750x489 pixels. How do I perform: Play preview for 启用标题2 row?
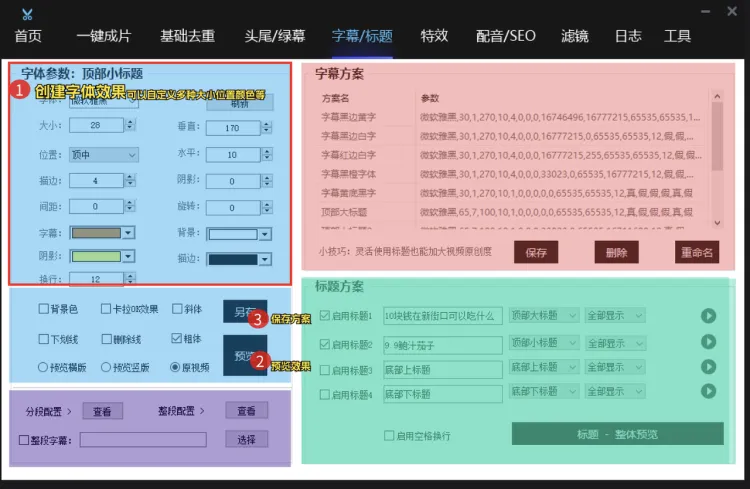[708, 342]
